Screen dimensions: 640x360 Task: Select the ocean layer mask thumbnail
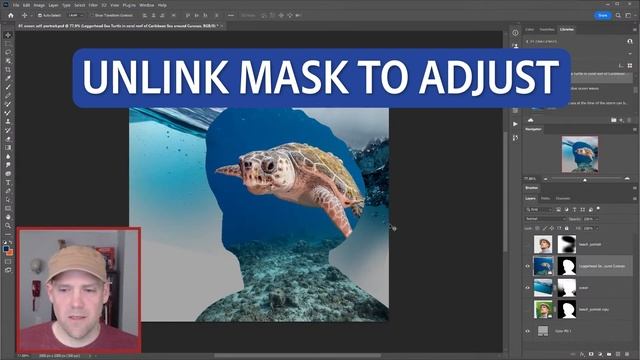tap(567, 288)
